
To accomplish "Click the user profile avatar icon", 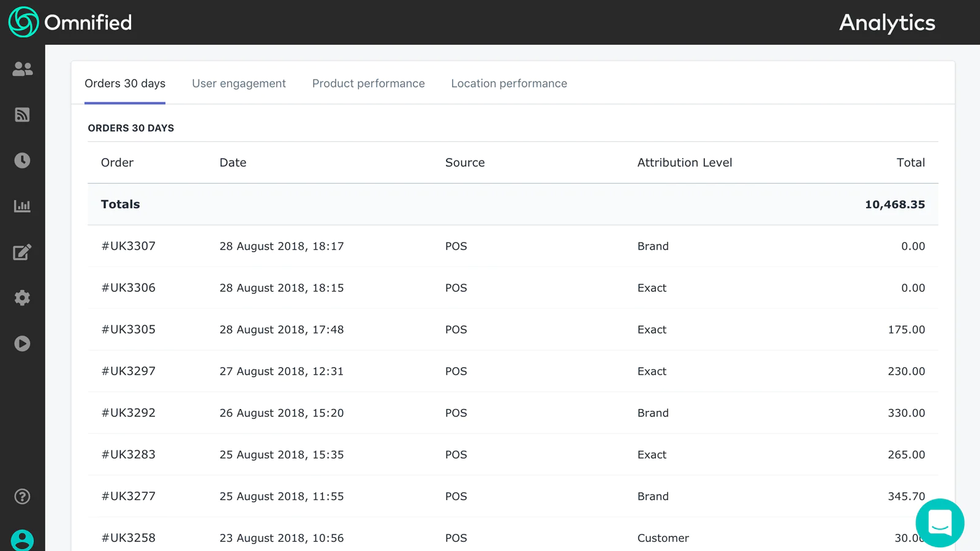I will [22, 540].
